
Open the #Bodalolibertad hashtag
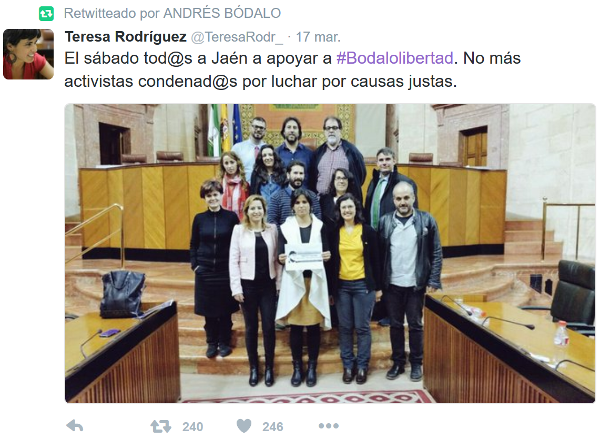395,58
